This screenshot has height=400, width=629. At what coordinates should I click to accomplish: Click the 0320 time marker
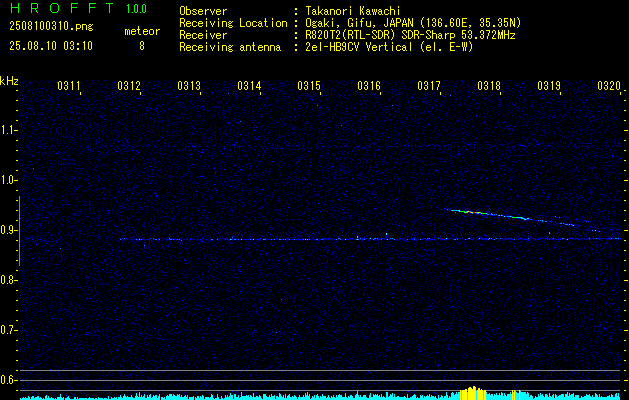[609, 85]
